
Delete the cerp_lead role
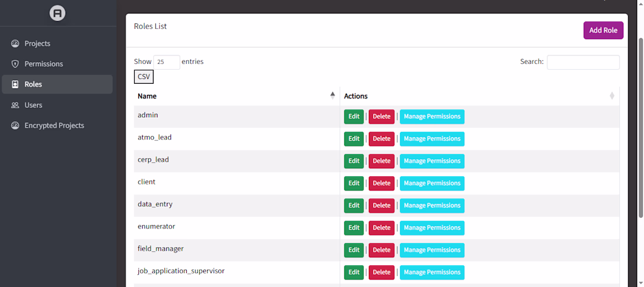coord(382,160)
